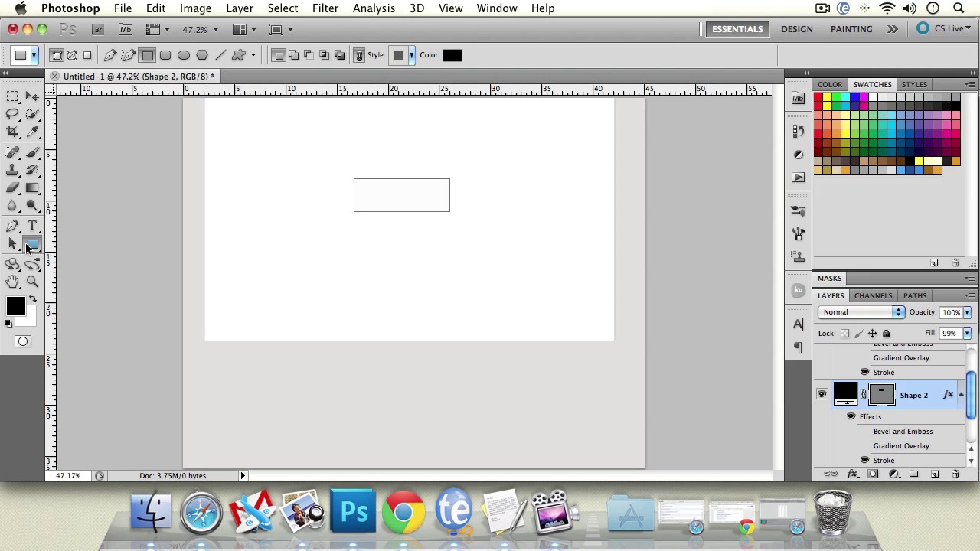
Task: Select the History Brush tool
Action: point(32,170)
